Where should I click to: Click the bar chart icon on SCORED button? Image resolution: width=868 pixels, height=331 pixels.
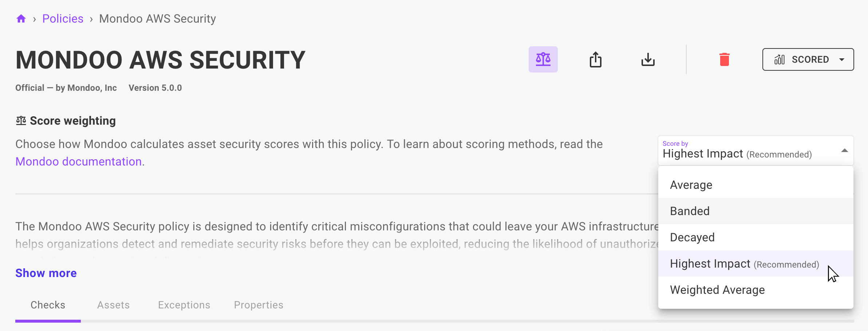(x=779, y=59)
